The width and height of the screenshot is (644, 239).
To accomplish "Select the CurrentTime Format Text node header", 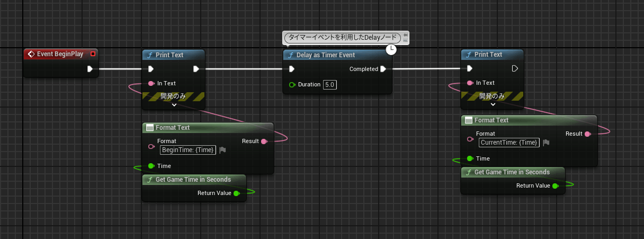I will pyautogui.click(x=529, y=120).
